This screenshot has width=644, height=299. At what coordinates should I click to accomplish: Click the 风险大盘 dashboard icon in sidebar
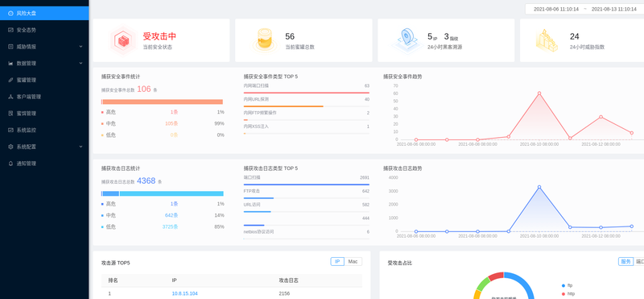(10, 13)
